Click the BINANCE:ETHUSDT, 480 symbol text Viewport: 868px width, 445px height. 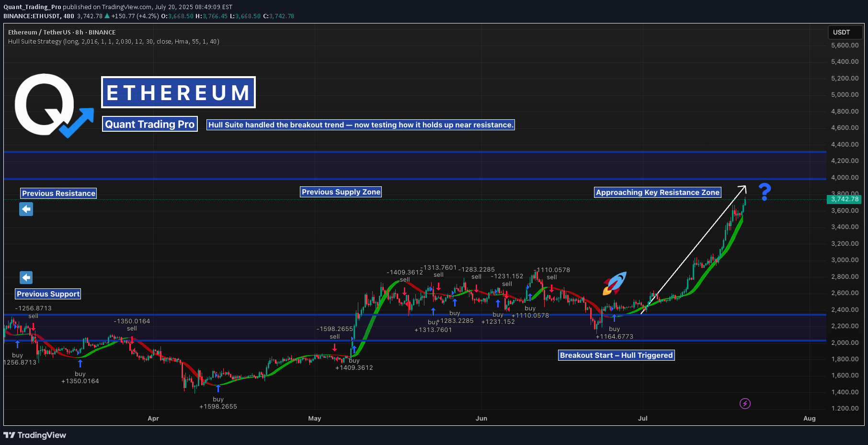(39, 16)
